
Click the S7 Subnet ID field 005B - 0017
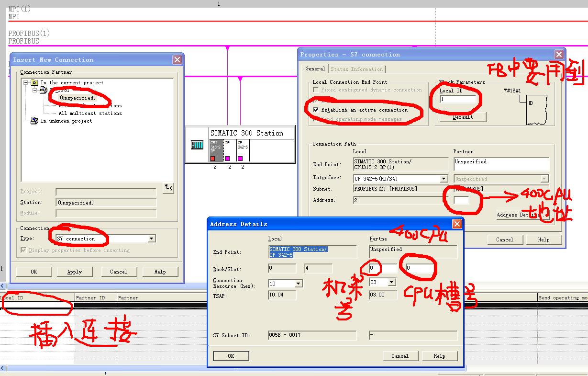(x=312, y=335)
